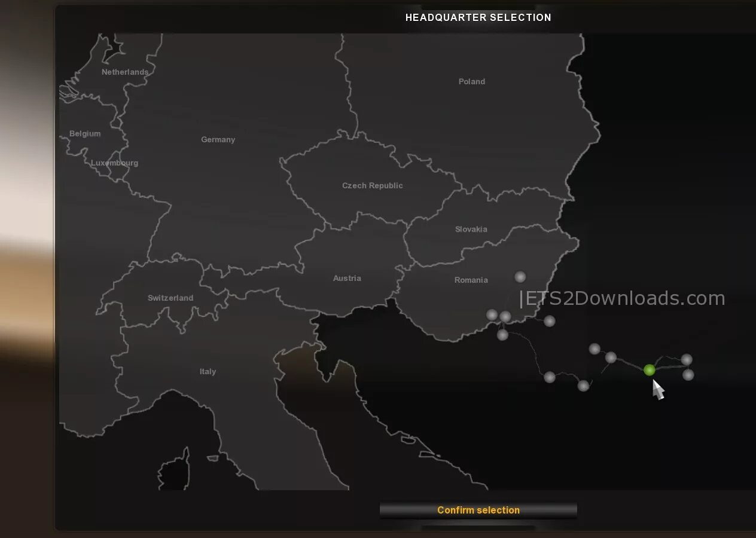Choose the right marker of the touching pair in Romania
Screen dimensions: 756x538
(x=505, y=316)
